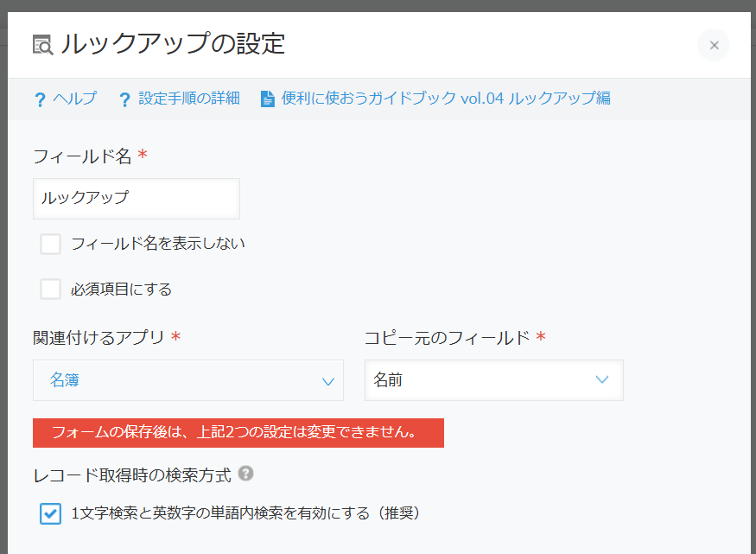Viewport: 756px width, 554px height.
Task: Click the chevron arrow in the 名前 dropdown
Action: (602, 380)
